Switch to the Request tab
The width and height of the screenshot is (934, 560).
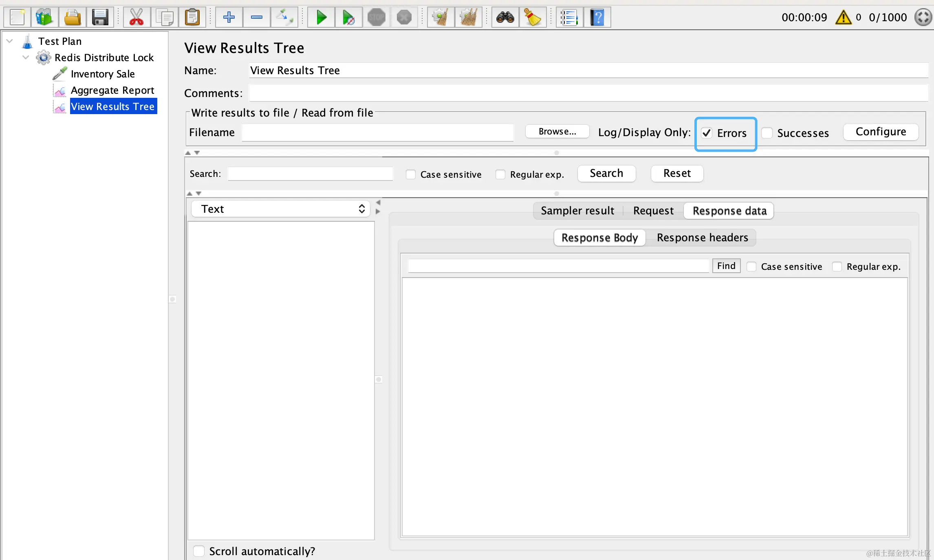coord(653,211)
